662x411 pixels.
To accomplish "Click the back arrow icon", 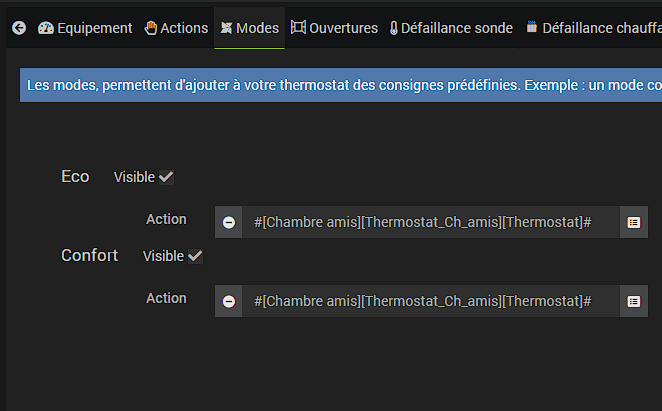I will point(19,28).
